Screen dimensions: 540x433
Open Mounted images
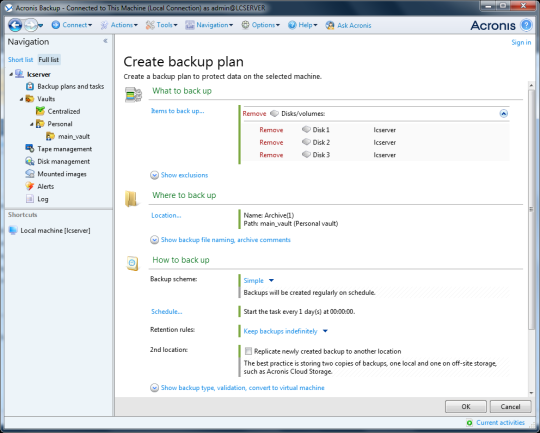[62, 174]
